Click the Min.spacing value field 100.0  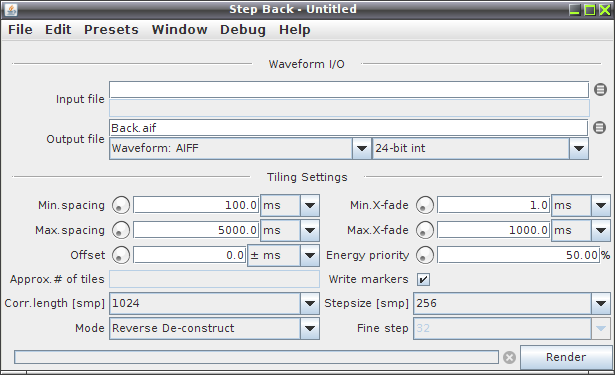(x=196, y=205)
